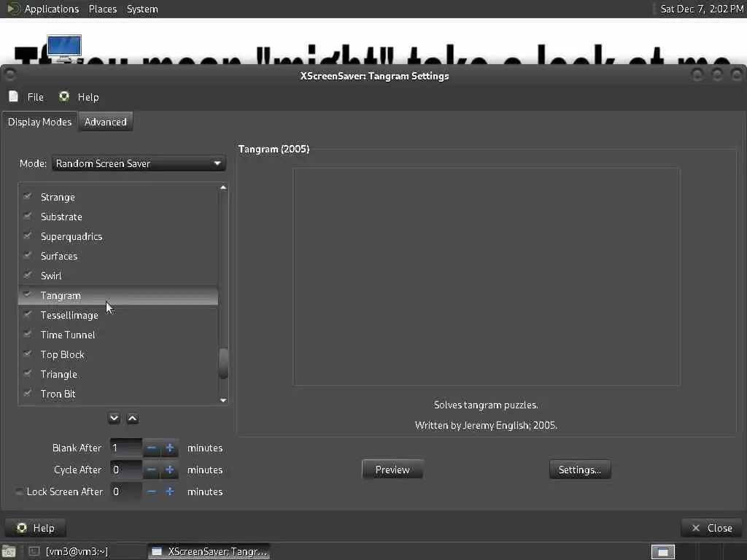Click the menu bar Help lifebuoy icon
The image size is (747, 560).
[64, 97]
